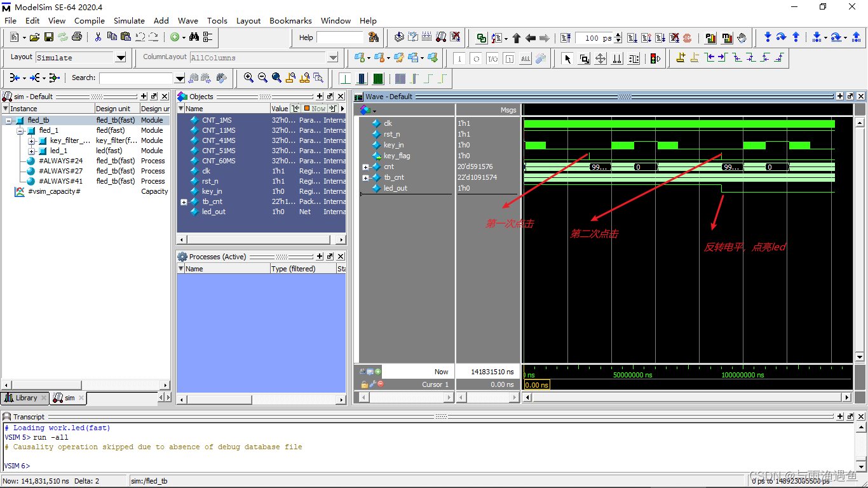This screenshot has width=868, height=488.
Task: Open the File menu
Action: (11, 20)
